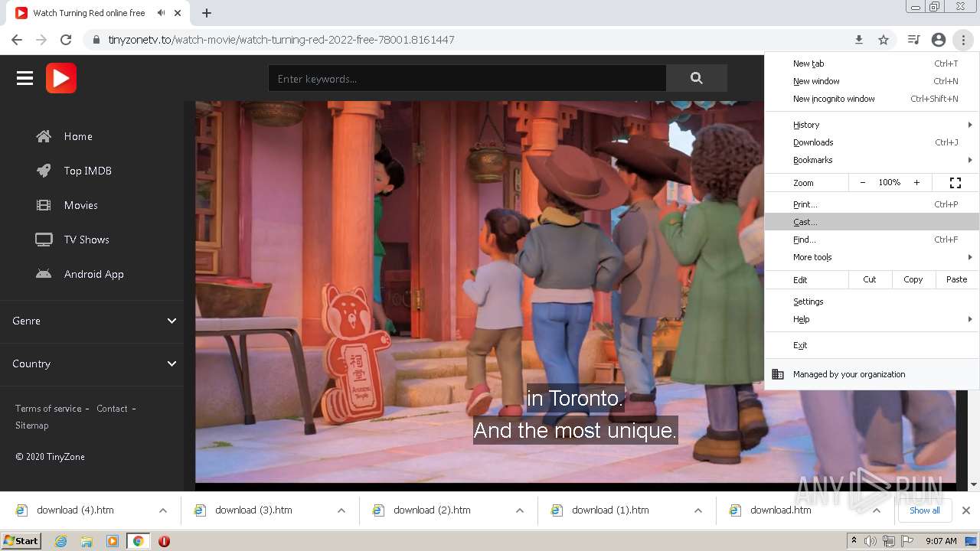Increase zoom with the plus button
This screenshot has height=551, width=980.
coord(916,183)
